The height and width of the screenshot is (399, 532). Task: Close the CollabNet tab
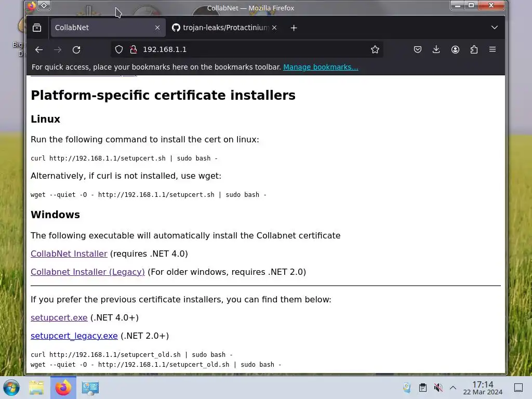[157, 28]
